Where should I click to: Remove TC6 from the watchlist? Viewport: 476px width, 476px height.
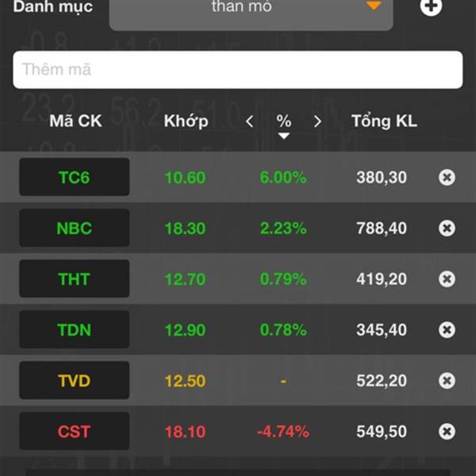(447, 177)
